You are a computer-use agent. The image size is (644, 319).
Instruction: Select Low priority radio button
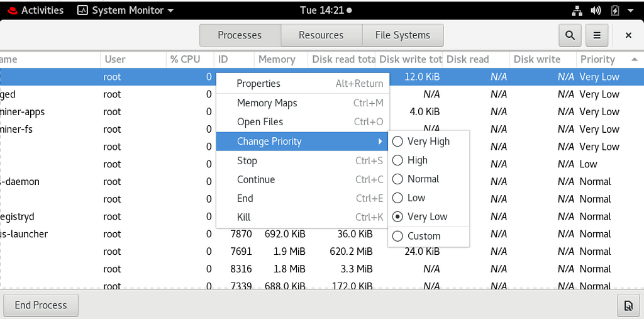tap(397, 198)
